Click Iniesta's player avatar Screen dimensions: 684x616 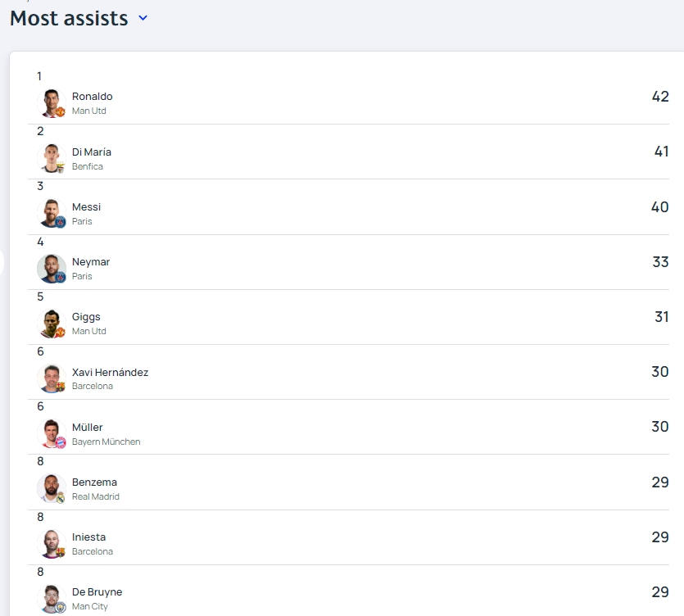[51, 543]
